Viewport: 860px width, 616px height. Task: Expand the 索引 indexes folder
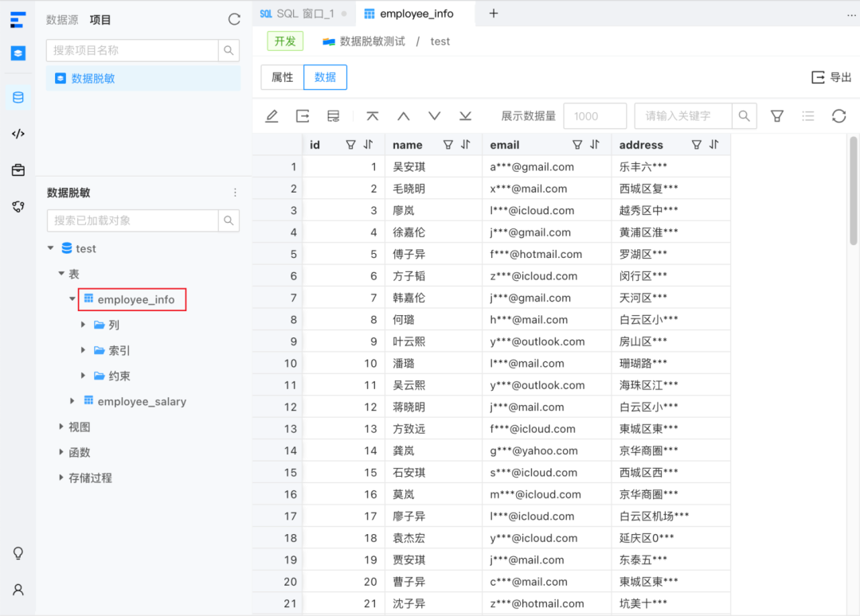83,350
